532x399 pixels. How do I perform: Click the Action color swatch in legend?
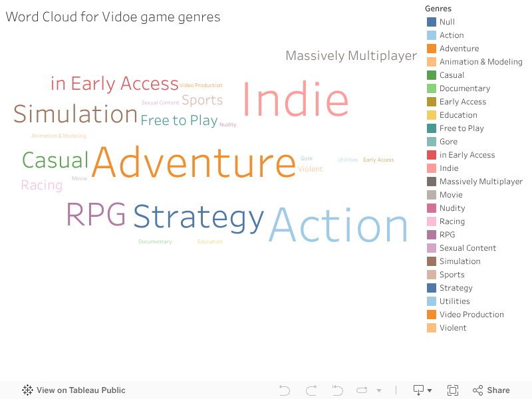(x=432, y=35)
